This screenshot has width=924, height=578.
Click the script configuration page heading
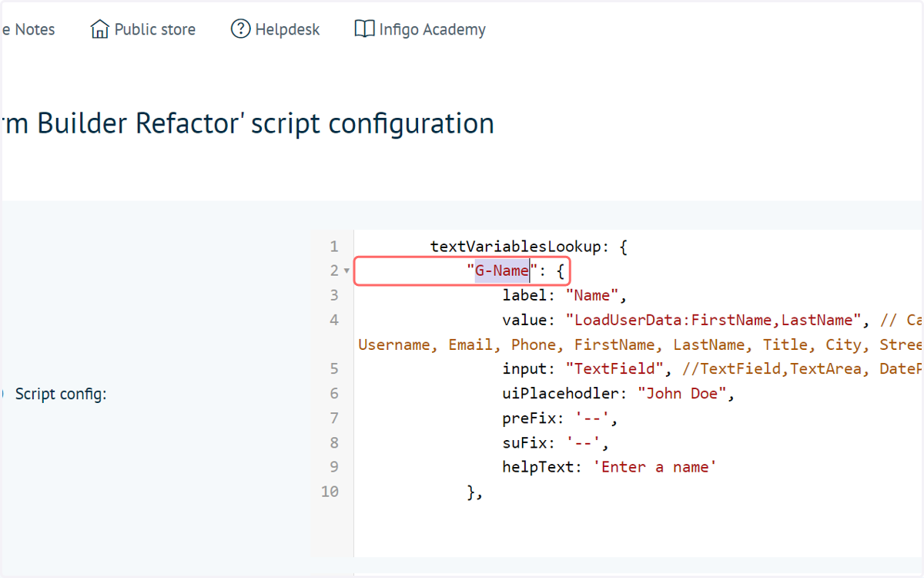click(247, 123)
